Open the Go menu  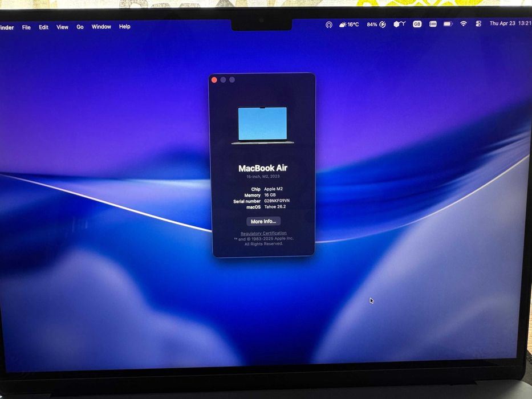click(80, 27)
